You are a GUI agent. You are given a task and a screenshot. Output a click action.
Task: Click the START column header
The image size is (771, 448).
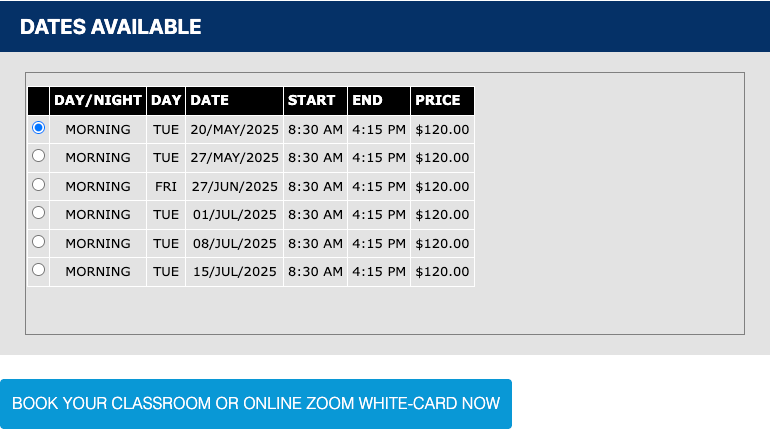tap(315, 100)
